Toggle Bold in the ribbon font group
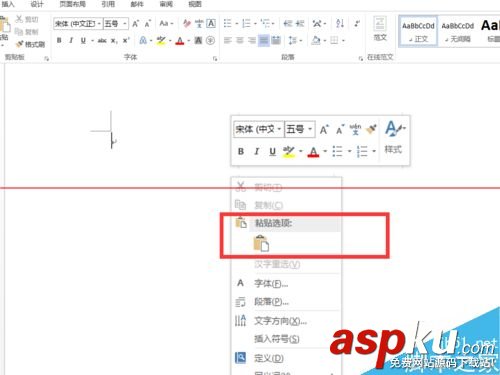500x375 pixels. (x=59, y=40)
